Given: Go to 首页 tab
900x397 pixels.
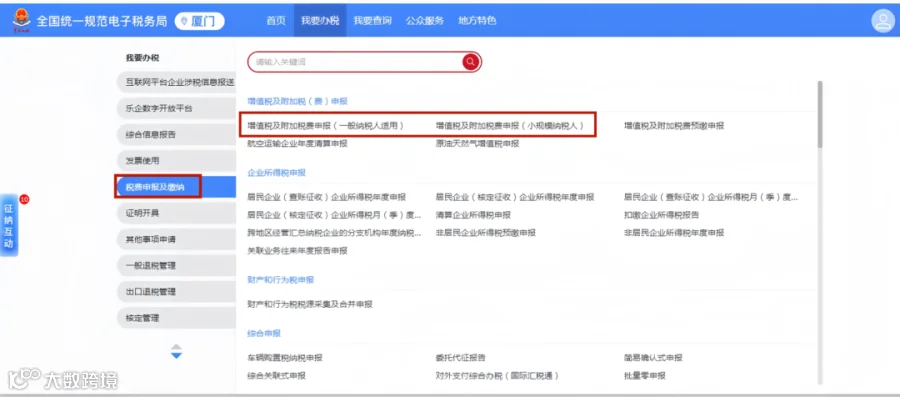Looking at the screenshot, I should pyautogui.click(x=276, y=21).
